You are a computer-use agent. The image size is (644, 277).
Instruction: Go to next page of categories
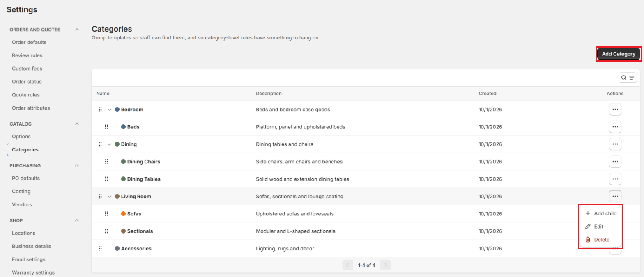[386, 265]
